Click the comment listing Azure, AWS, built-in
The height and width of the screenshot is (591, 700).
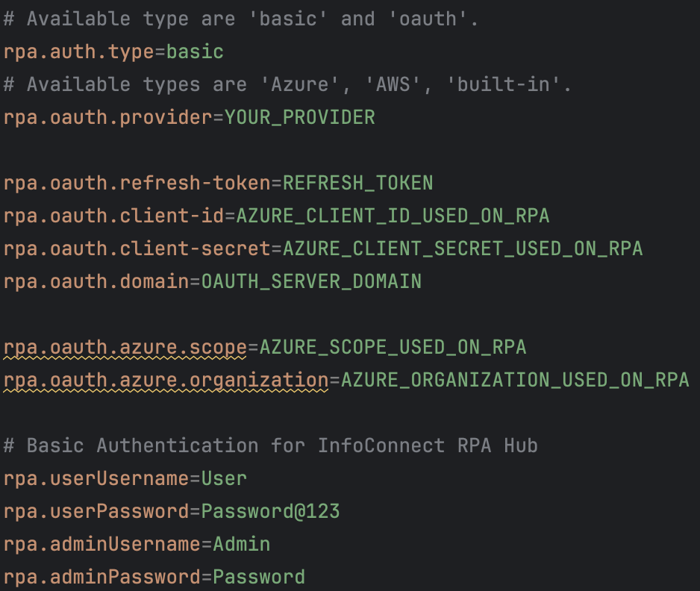(x=287, y=85)
